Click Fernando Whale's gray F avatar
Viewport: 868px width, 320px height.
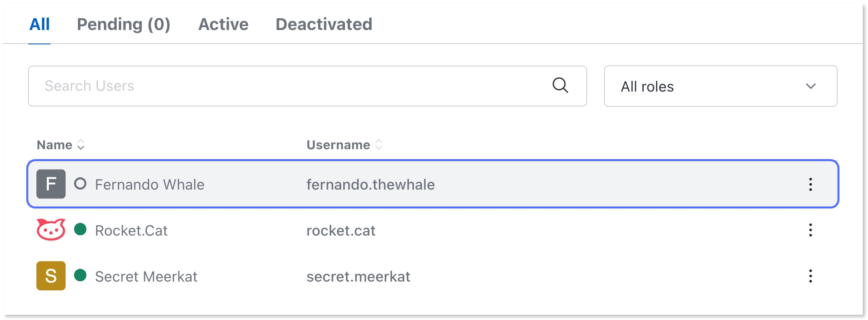[51, 184]
